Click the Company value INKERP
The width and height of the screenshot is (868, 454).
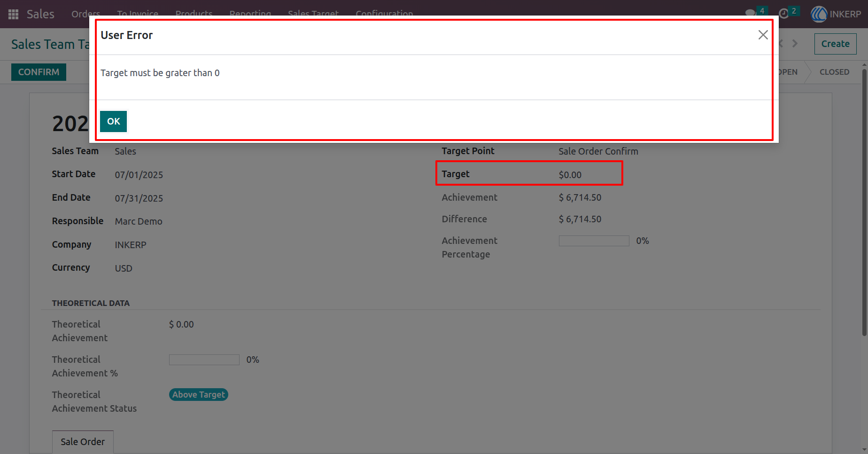point(131,245)
